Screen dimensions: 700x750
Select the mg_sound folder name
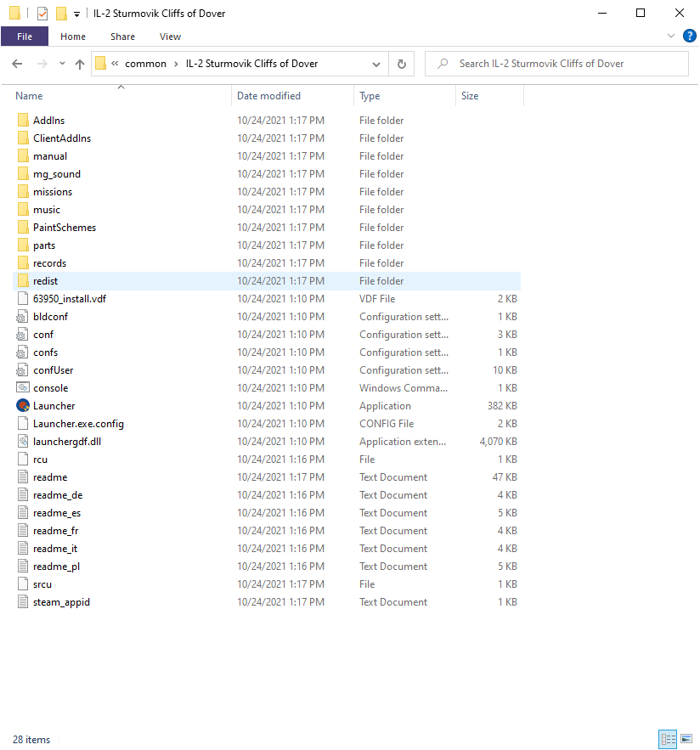[x=56, y=173]
